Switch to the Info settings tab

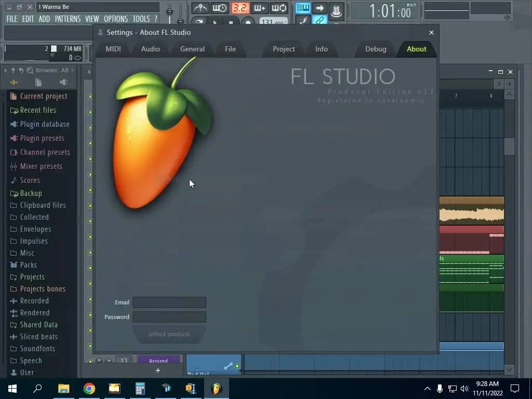pos(321,49)
